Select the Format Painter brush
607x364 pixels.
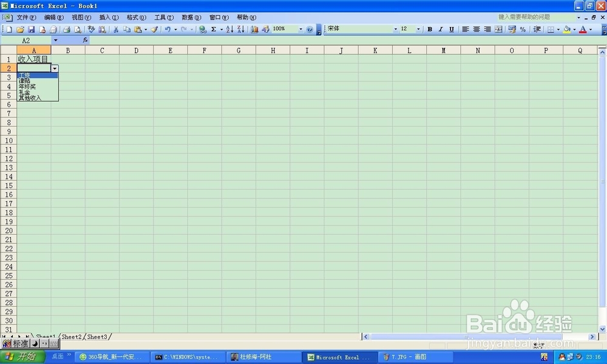(x=154, y=29)
